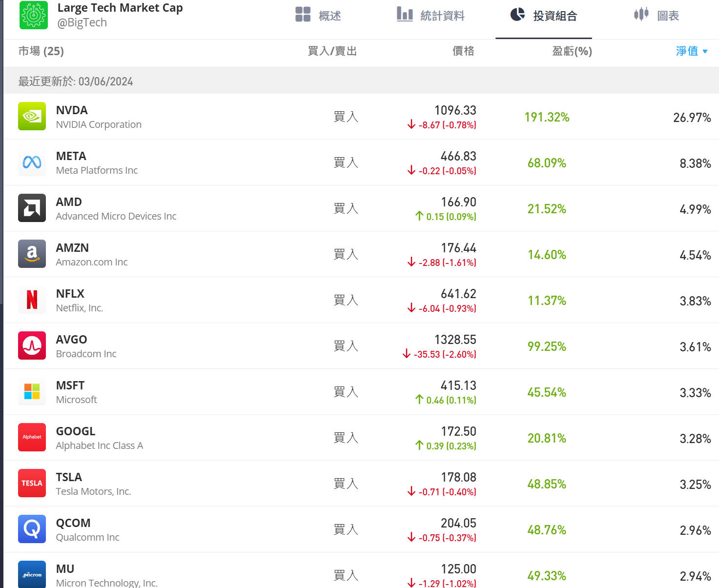Viewport: 719px width, 588px height.
Task: Click META net value 8.38%
Action: pos(695,163)
